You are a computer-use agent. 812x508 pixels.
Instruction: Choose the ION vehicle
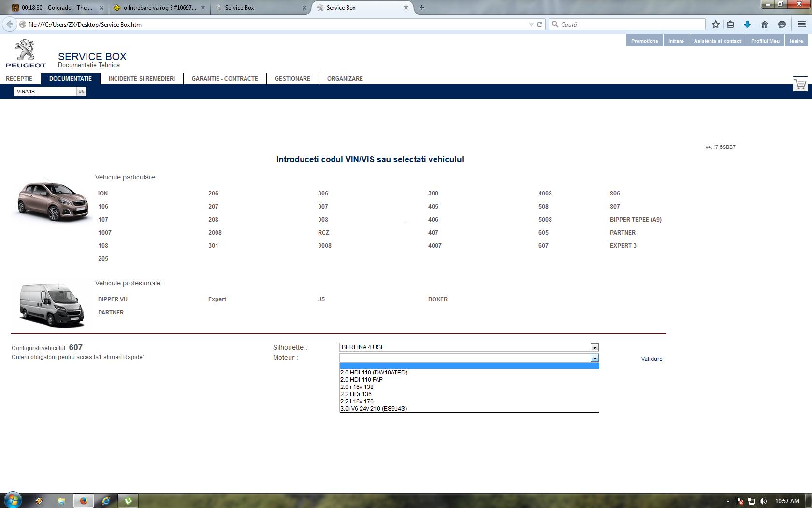103,194
